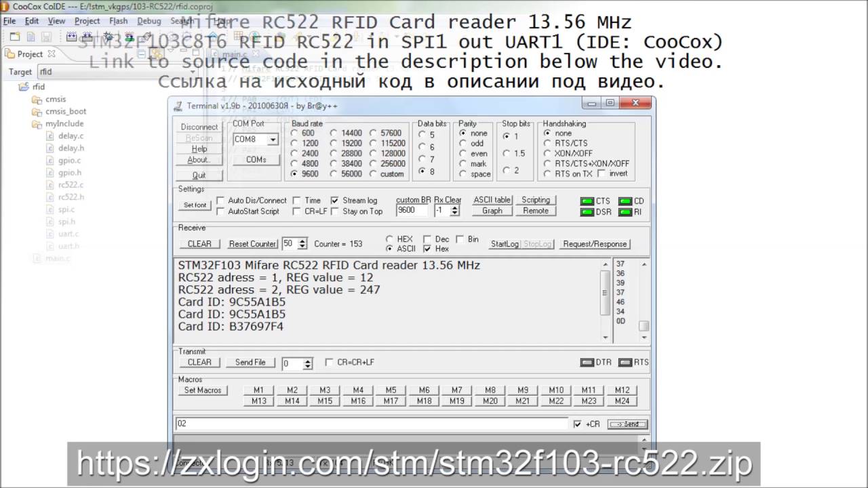
Task: Click the Build icon in CoIDE toolbar
Action: click(73, 37)
